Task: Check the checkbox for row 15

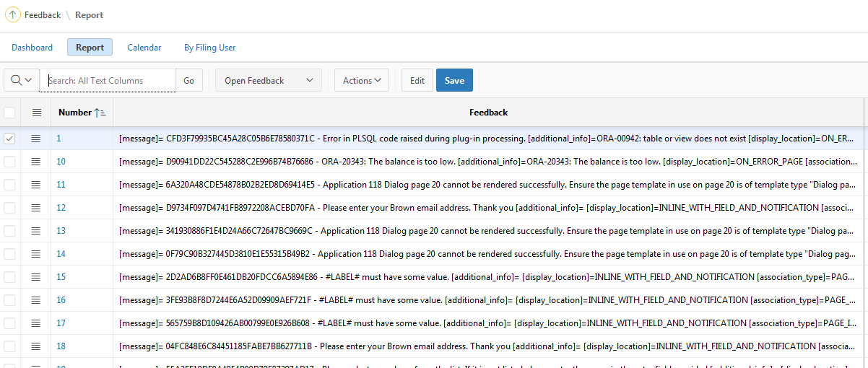Action: pos(9,277)
